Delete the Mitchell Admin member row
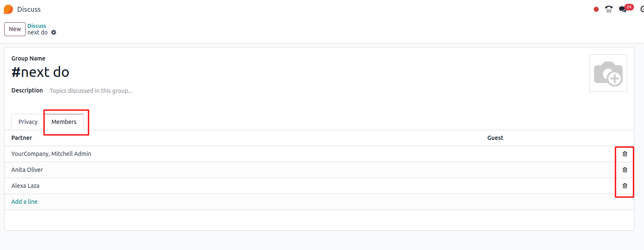The image size is (644, 250). (x=625, y=154)
